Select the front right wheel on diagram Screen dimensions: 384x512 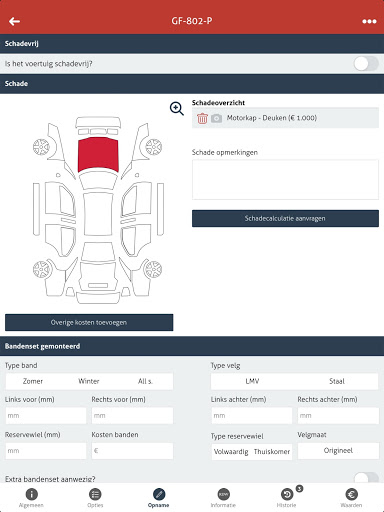point(154,147)
